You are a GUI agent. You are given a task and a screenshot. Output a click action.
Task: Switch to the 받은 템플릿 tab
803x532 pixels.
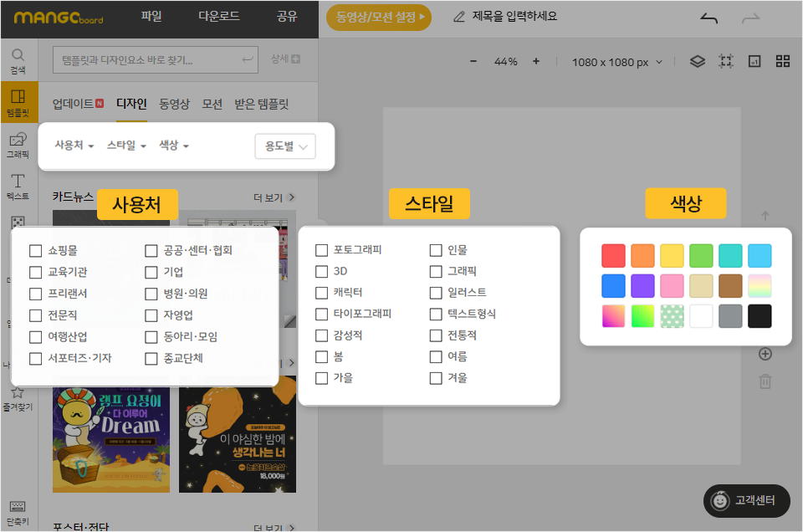tap(262, 104)
